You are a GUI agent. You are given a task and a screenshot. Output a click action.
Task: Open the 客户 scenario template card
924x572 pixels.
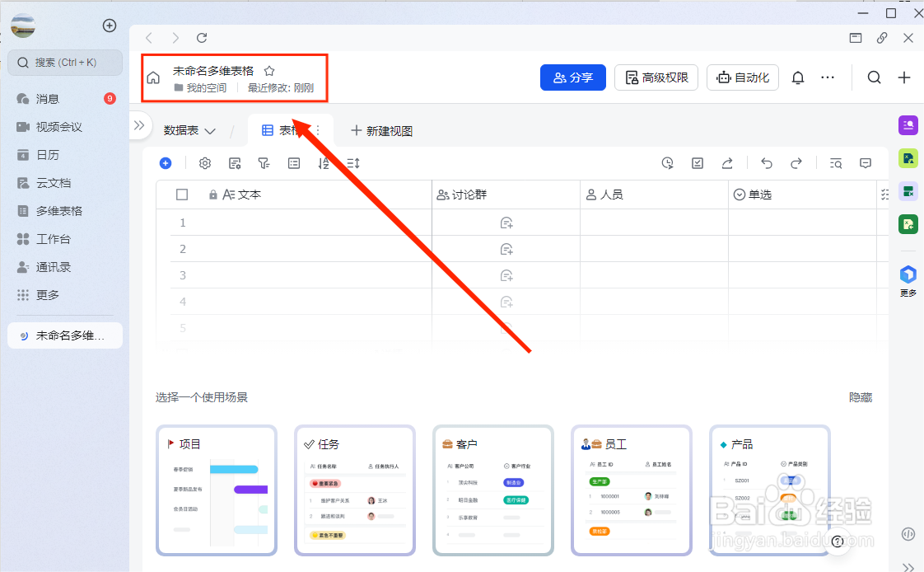492,490
